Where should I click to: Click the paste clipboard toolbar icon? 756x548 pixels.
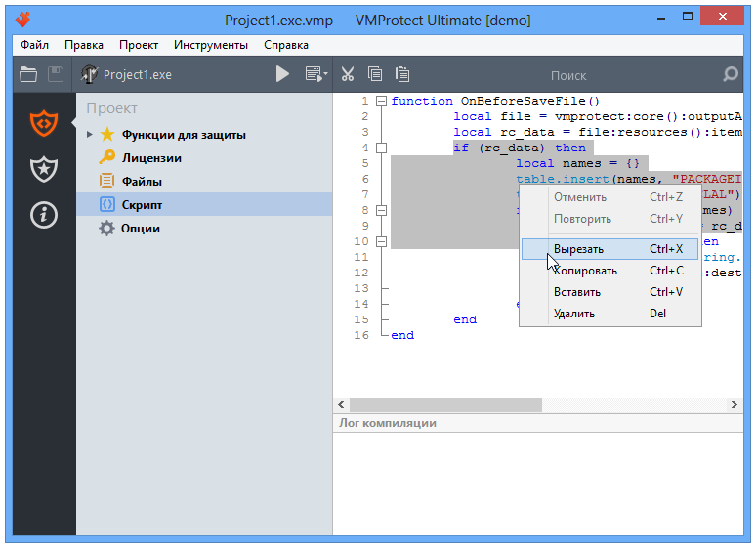coord(402,74)
